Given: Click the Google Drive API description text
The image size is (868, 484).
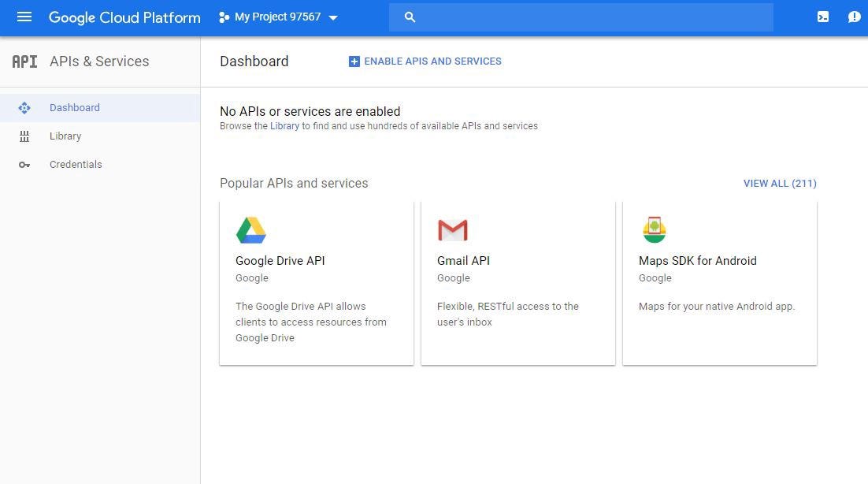Looking at the screenshot, I should point(311,322).
